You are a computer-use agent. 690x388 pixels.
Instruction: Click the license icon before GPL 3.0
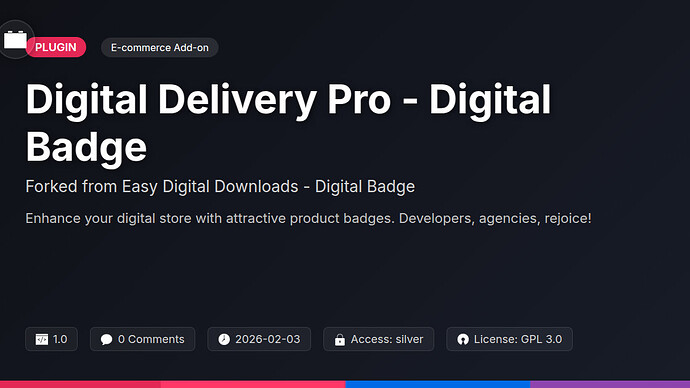(463, 339)
